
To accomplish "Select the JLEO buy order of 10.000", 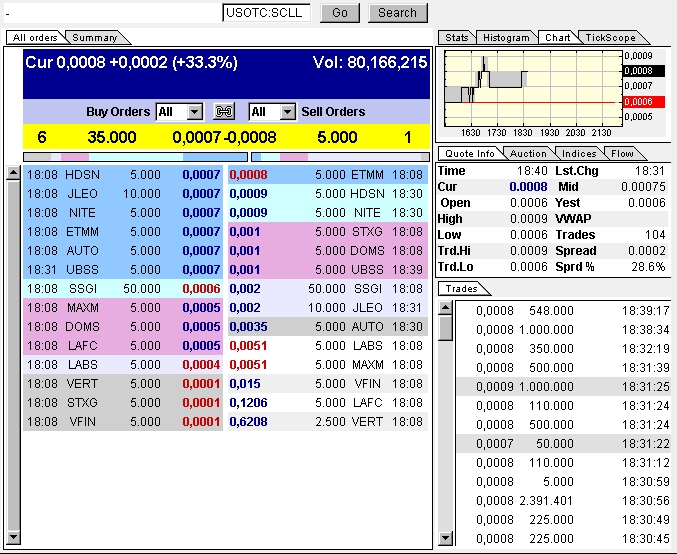I will click(123, 193).
